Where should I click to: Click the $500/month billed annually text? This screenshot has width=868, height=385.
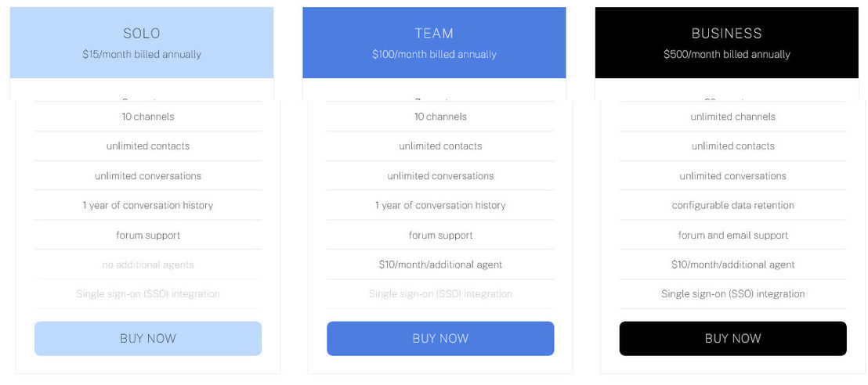point(726,54)
